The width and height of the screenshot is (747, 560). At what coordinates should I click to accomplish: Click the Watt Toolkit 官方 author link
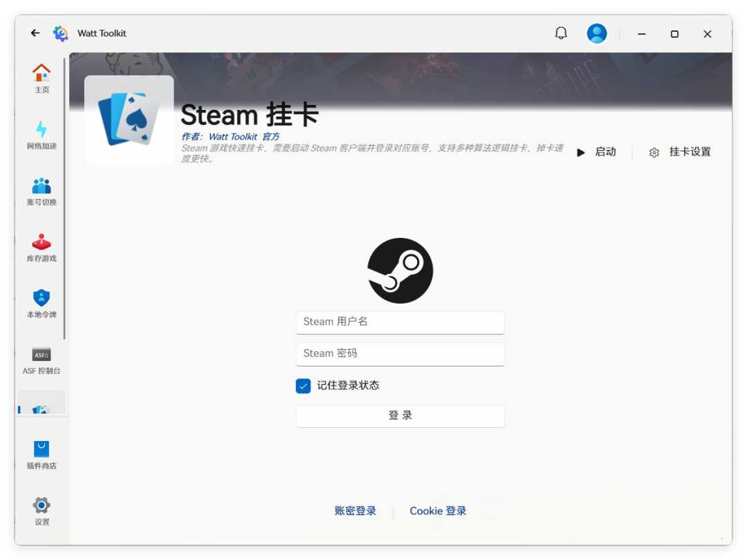point(243,137)
